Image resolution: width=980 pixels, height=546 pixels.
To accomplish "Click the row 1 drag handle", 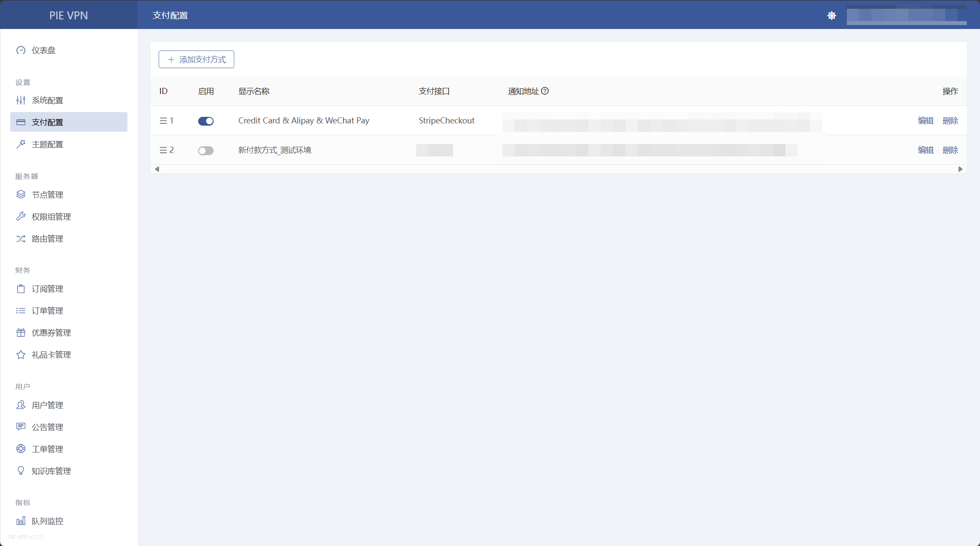I will point(163,121).
